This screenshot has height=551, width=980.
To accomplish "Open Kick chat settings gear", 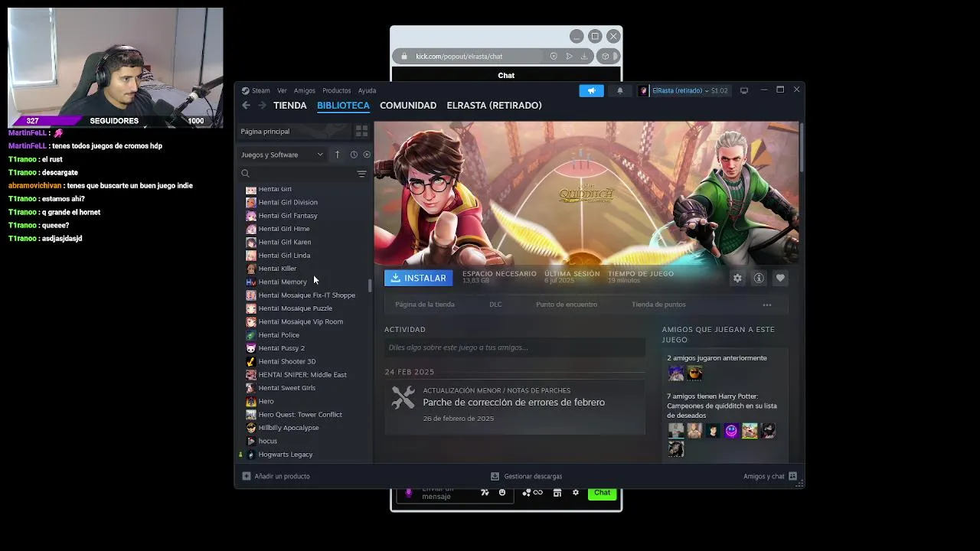I will 576,493.
